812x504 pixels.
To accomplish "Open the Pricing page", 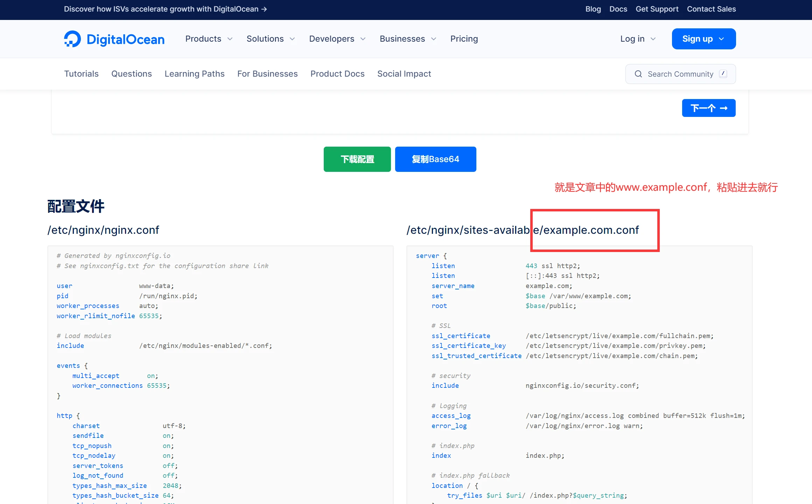I will [464, 39].
